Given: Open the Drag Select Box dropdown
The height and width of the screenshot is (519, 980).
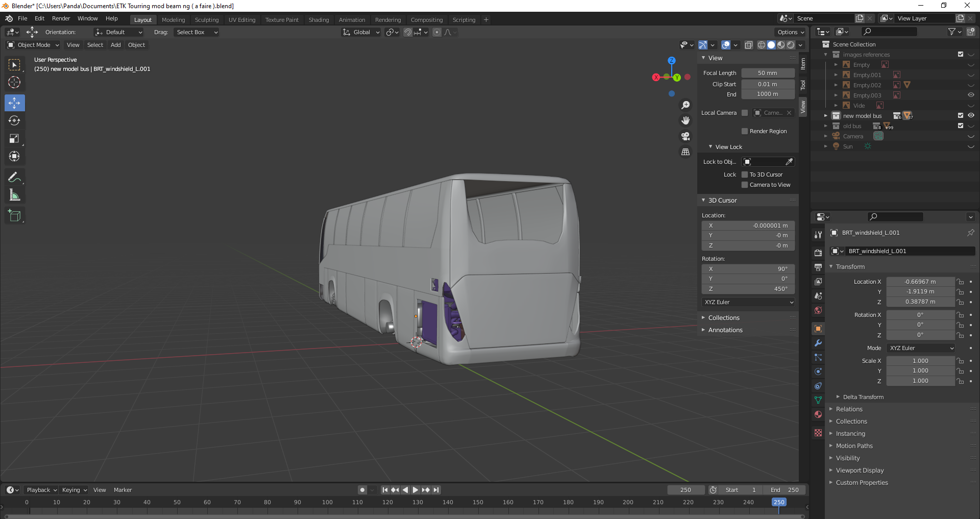Looking at the screenshot, I should tap(196, 32).
